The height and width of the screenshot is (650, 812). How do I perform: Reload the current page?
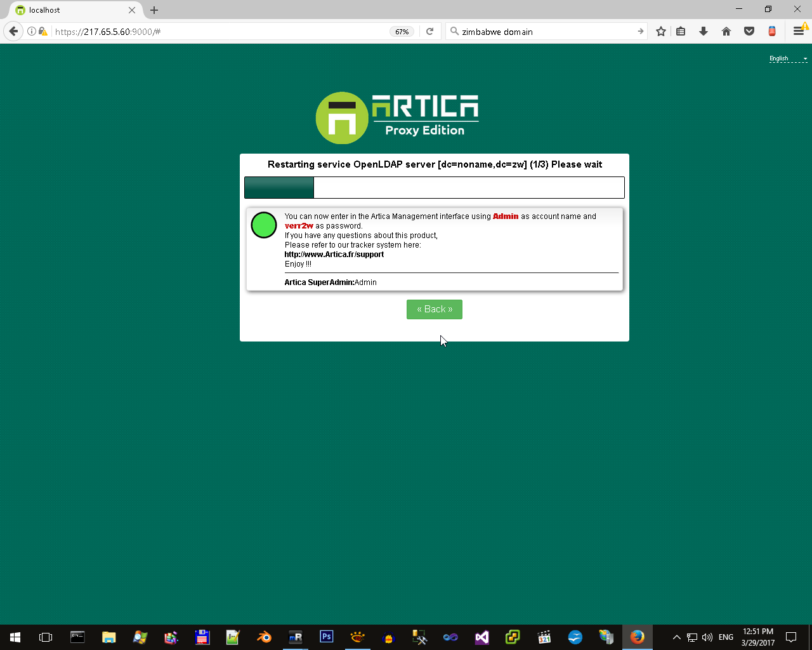pos(429,31)
